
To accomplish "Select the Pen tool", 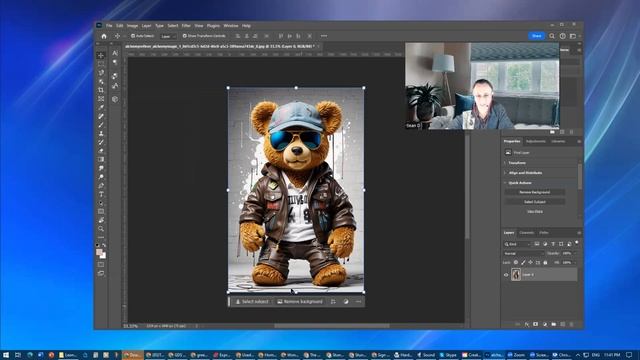I will [x=101, y=186].
